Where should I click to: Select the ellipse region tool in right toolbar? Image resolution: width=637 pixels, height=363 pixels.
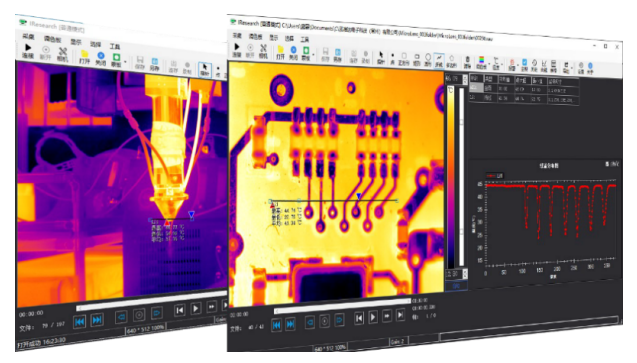coord(428,59)
